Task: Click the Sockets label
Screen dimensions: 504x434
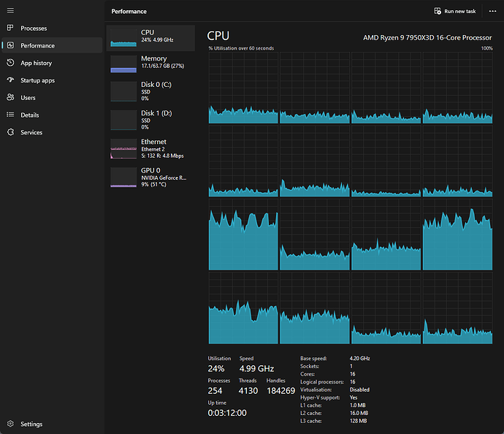Action: pyautogui.click(x=310, y=366)
